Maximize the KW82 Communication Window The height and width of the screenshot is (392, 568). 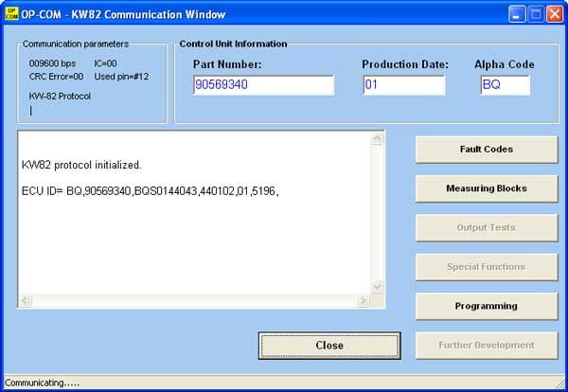(535, 14)
